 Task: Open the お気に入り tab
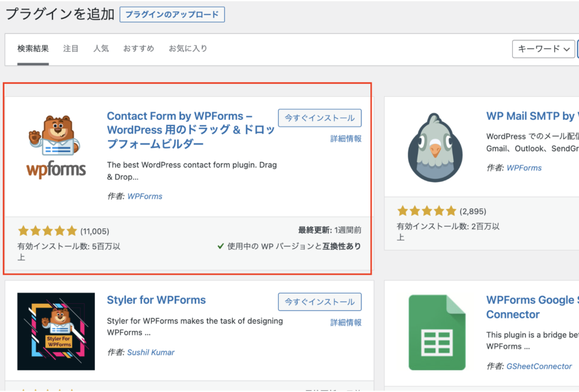point(188,49)
